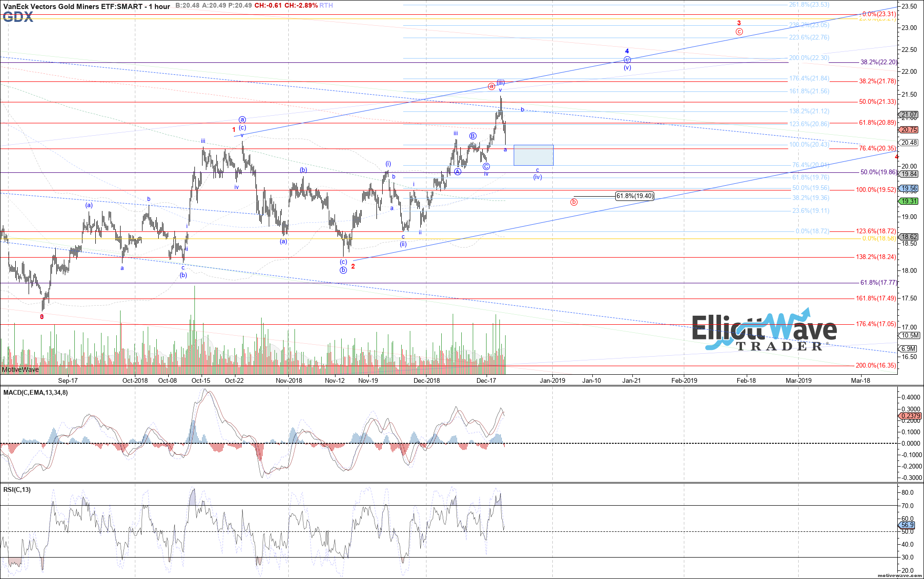Click the MotiveWave label in the volume pane

coord(20,369)
